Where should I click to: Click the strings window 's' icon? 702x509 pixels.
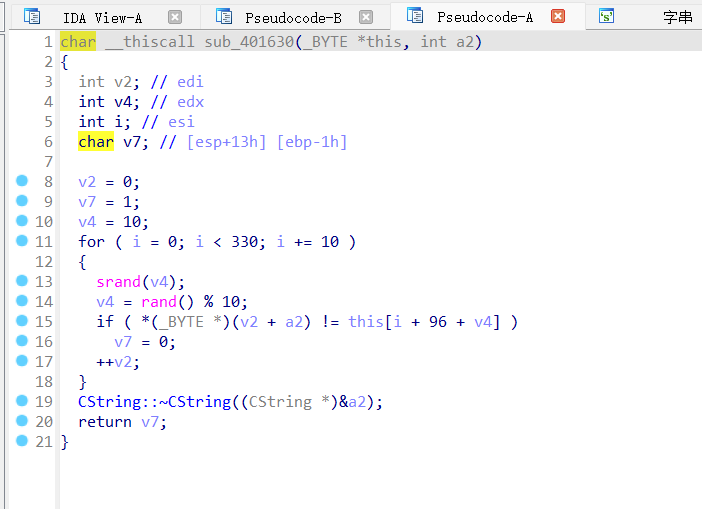[x=606, y=16]
